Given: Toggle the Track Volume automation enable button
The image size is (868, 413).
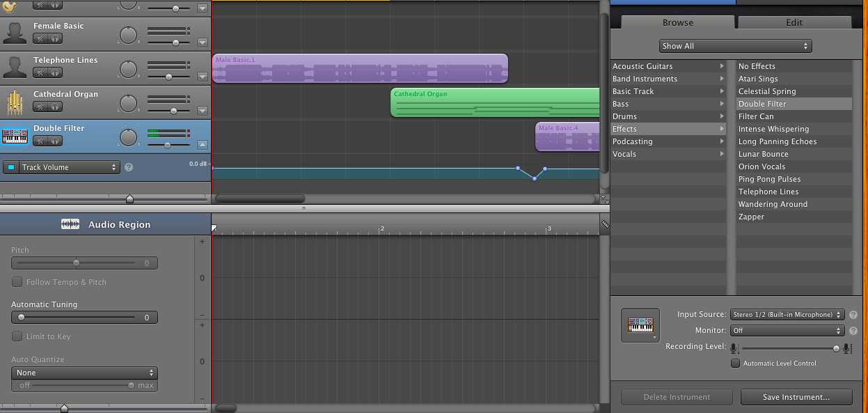Looking at the screenshot, I should coord(11,167).
